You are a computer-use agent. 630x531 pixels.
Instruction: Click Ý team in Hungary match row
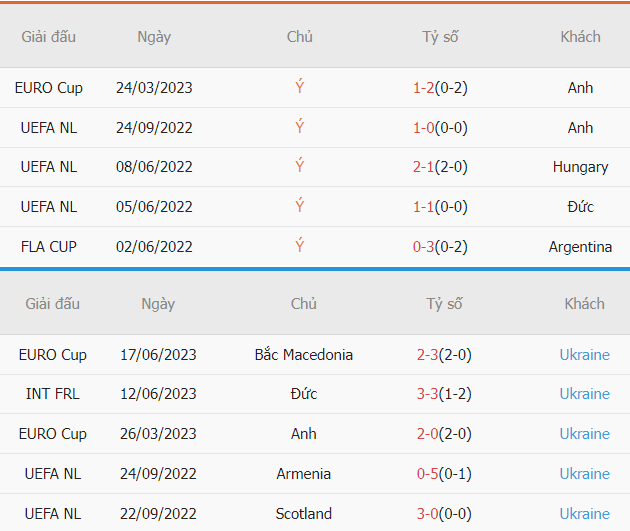[300, 166]
